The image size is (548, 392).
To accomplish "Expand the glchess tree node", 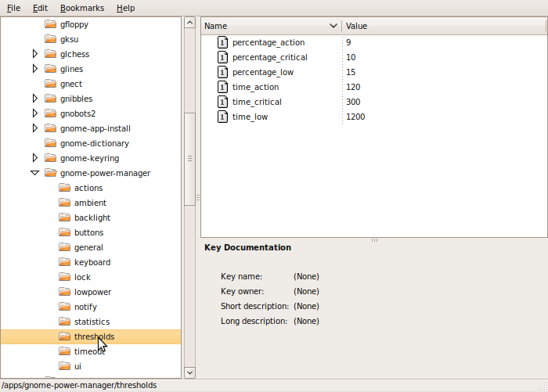I will point(35,54).
